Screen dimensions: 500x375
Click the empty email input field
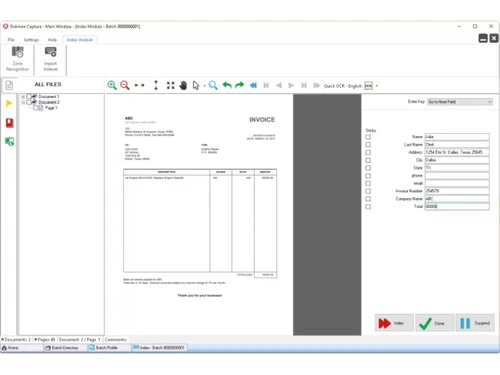point(457,183)
